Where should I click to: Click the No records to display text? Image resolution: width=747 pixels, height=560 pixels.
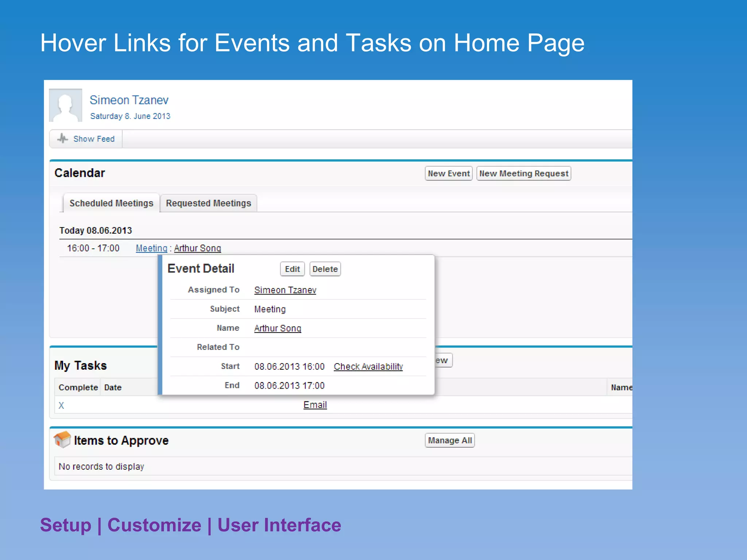[101, 467]
